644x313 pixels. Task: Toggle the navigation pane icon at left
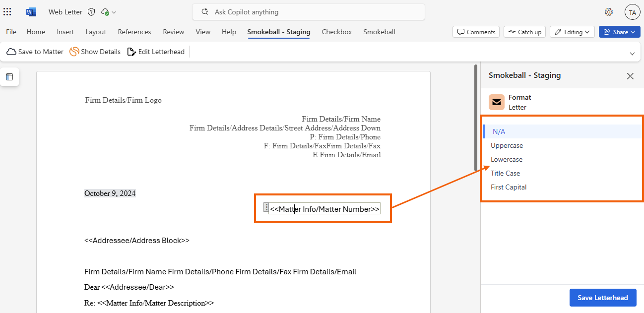coord(9,77)
